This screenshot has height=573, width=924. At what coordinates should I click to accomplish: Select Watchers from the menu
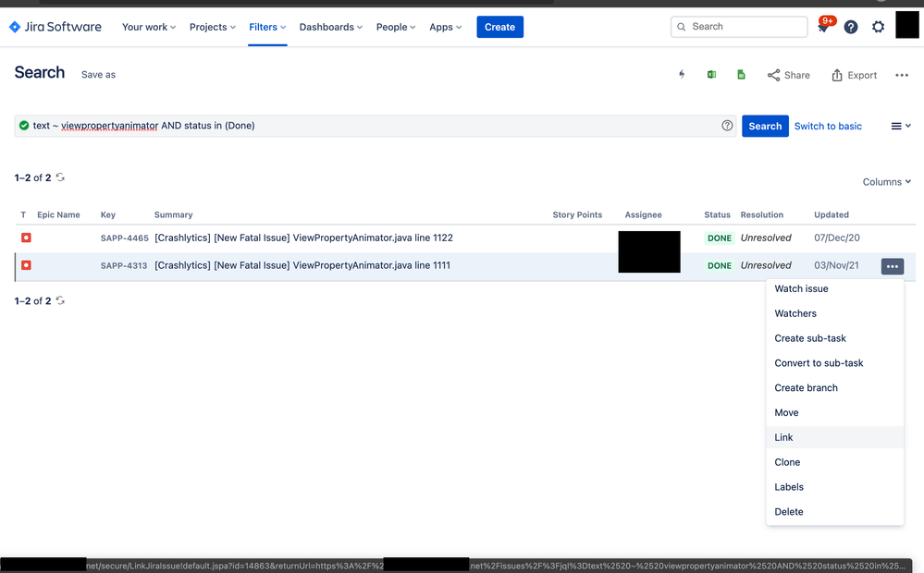[834, 313]
